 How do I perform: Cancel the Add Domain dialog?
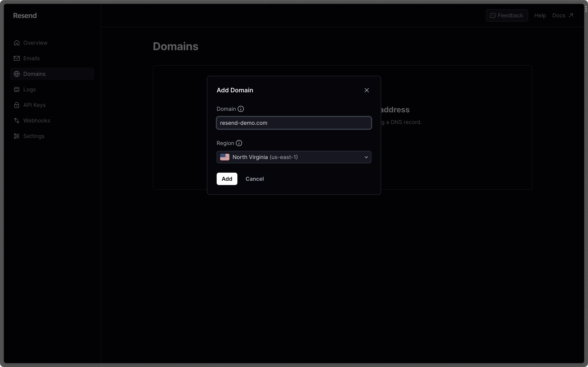click(254, 179)
